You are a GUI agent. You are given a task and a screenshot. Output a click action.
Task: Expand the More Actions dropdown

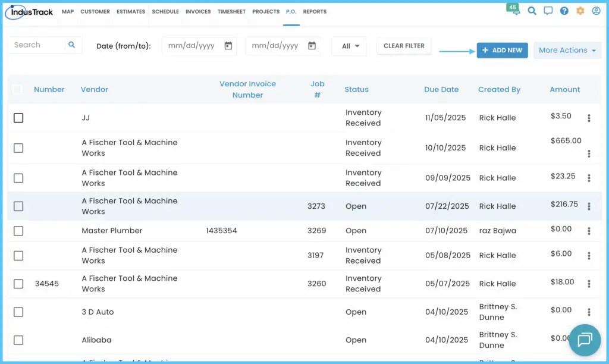tap(567, 50)
